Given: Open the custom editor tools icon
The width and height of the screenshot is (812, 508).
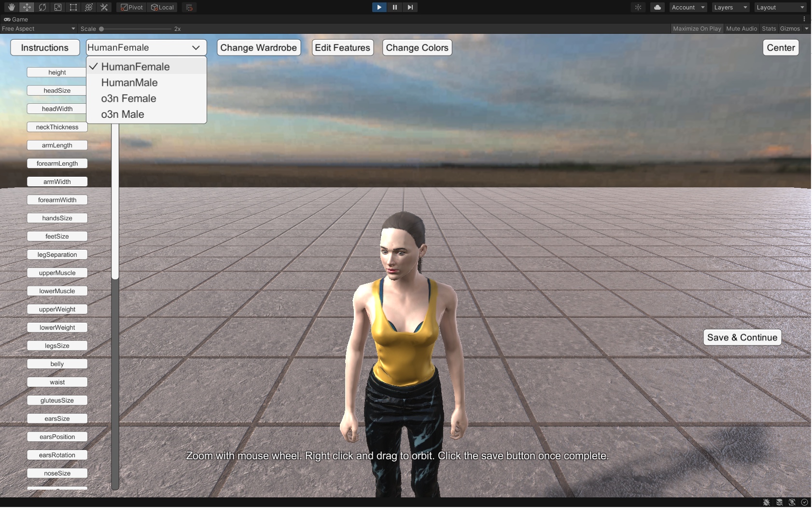Looking at the screenshot, I should (x=104, y=7).
